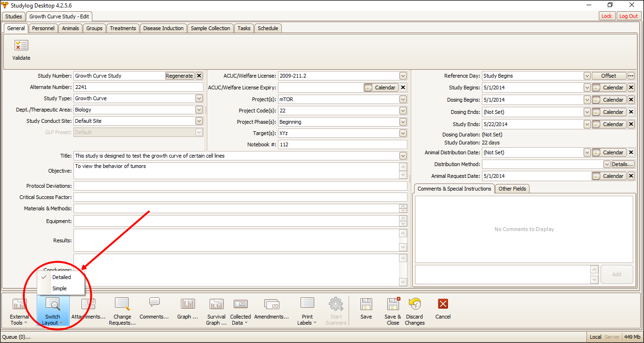
Task: Click the 449 Mb memory status indicator
Action: 632,337
